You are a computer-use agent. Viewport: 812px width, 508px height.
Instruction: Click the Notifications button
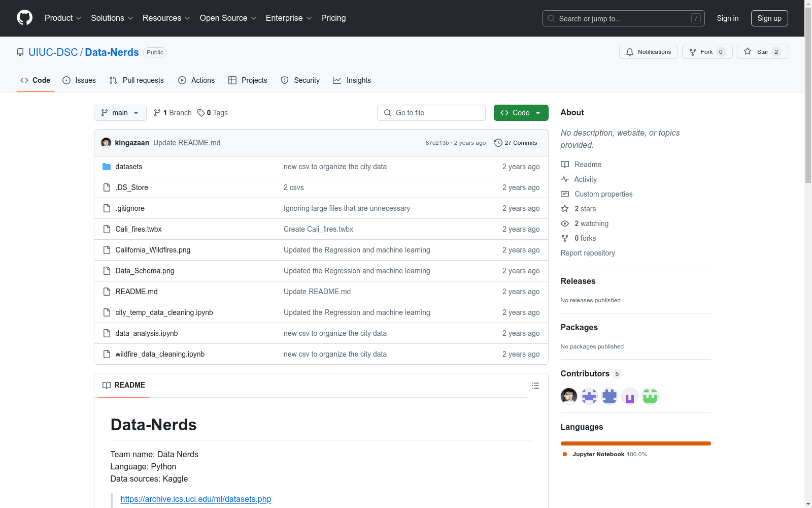coord(649,52)
